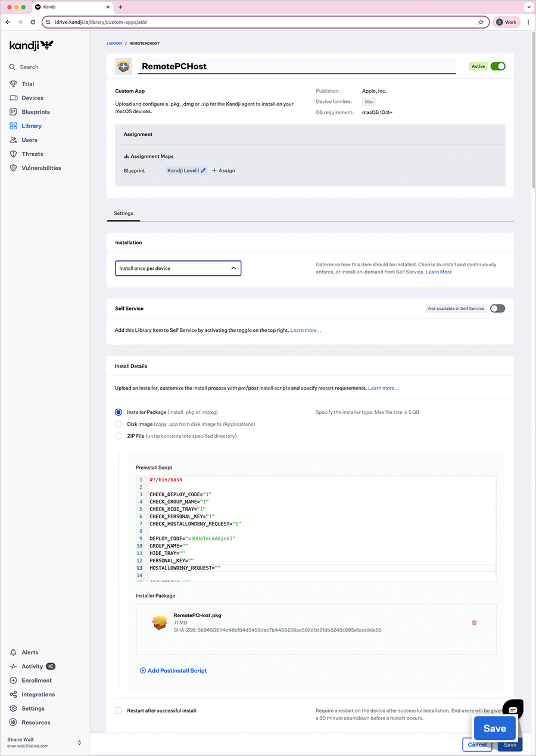
Task: Toggle the Active switch off
Action: pyautogui.click(x=497, y=66)
